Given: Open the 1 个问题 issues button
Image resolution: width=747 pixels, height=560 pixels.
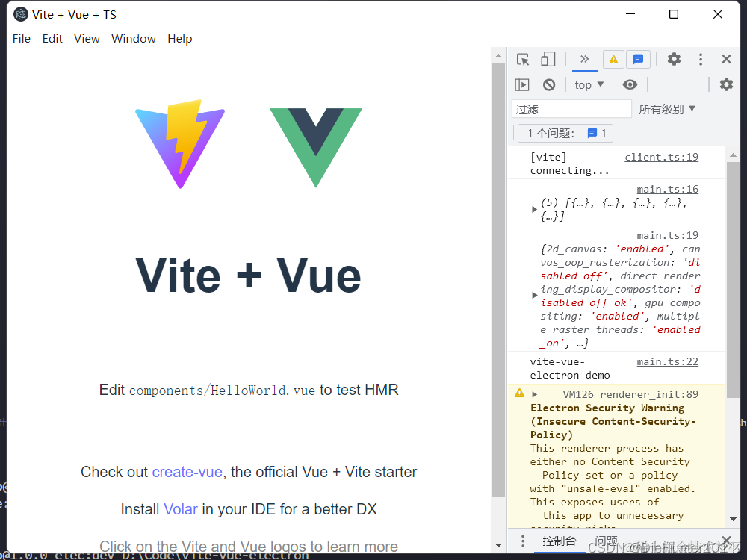Looking at the screenshot, I should [x=565, y=134].
